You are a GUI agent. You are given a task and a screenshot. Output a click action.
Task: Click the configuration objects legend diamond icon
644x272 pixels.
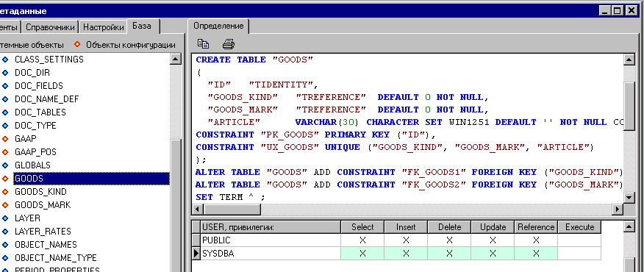[77, 44]
